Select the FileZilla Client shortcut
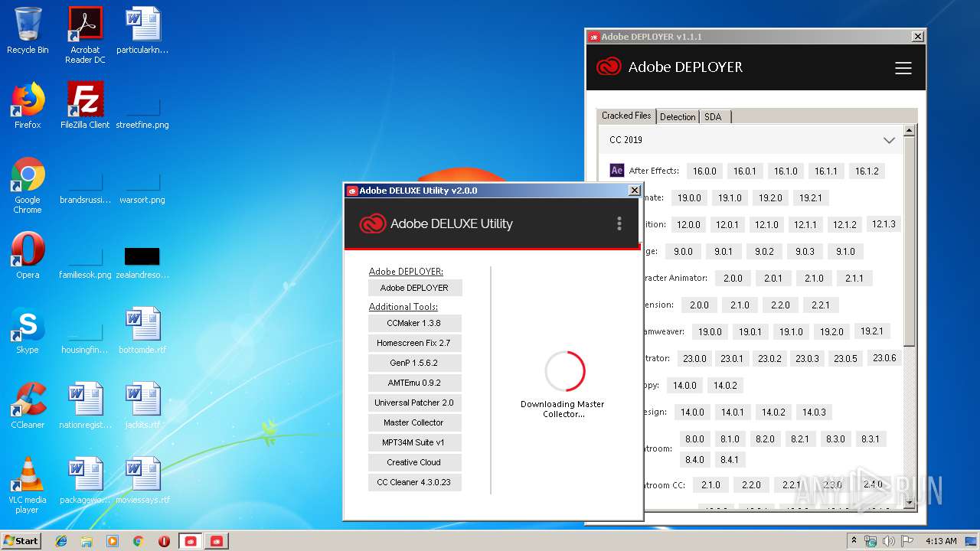The height and width of the screenshot is (551, 980). 85,106
